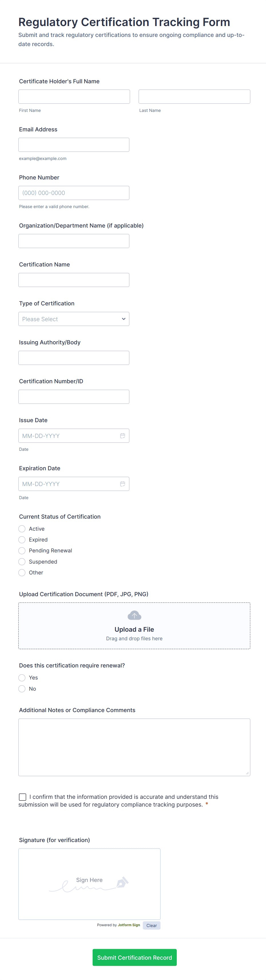This screenshot has width=266, height=980.
Task: Click the cloud upload icon
Action: (x=134, y=615)
